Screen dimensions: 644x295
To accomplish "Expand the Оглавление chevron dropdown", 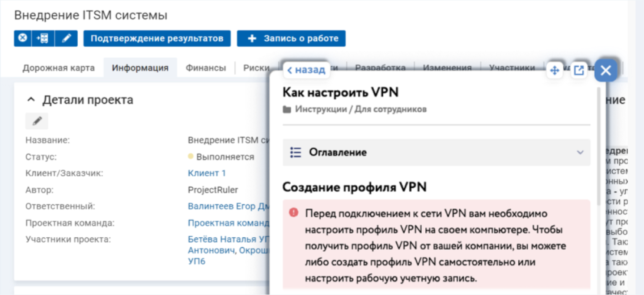I will (580, 152).
